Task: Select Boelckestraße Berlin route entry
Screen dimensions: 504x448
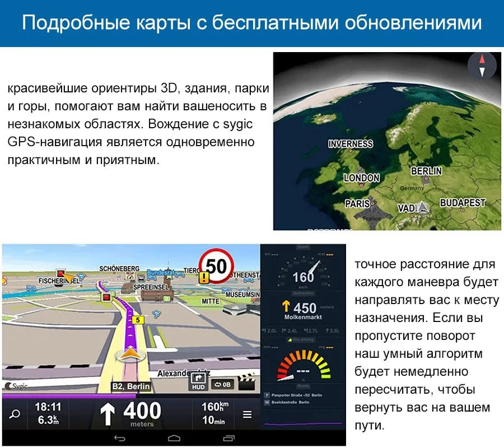Action: point(287,403)
